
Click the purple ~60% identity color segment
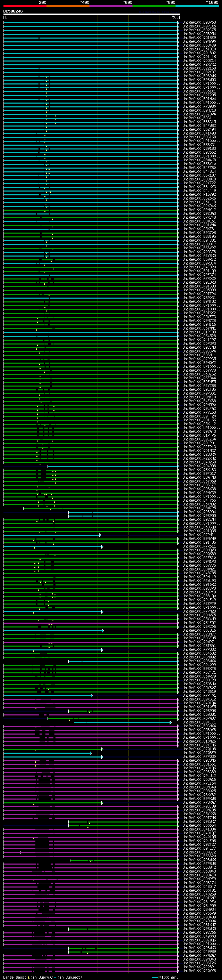pyautogui.click(x=111, y=6)
